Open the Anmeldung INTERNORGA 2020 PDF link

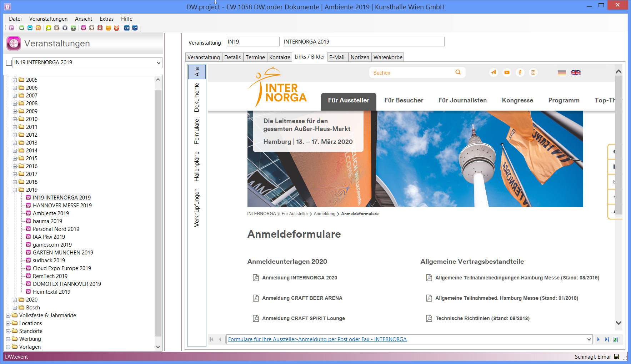pyautogui.click(x=299, y=278)
